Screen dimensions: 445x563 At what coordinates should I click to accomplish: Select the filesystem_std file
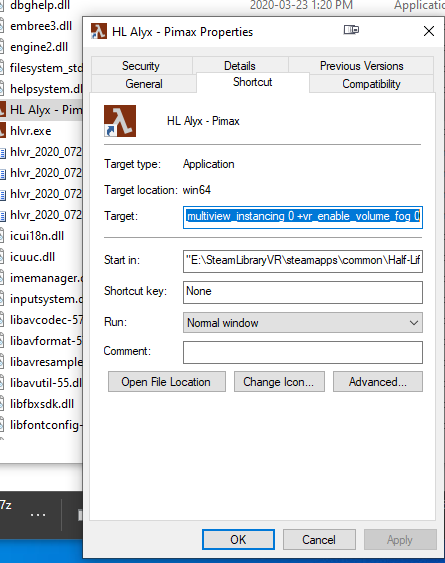coord(46,68)
